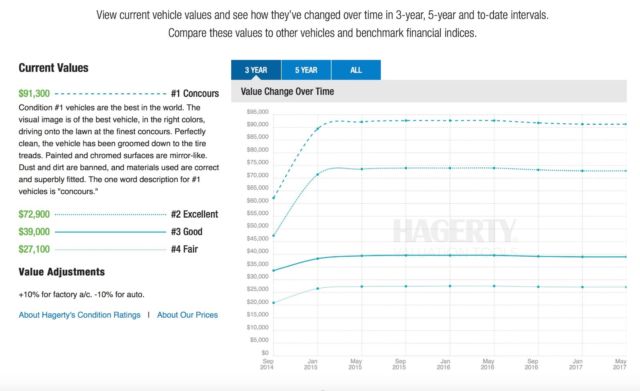Screen dimensions: 640x391
Task: Click Good line data point at Sep 2015
Action: coord(406,255)
